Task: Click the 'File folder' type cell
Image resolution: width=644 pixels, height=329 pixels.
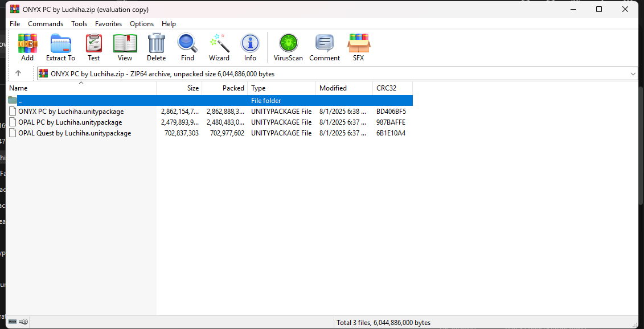Action: 266,100
